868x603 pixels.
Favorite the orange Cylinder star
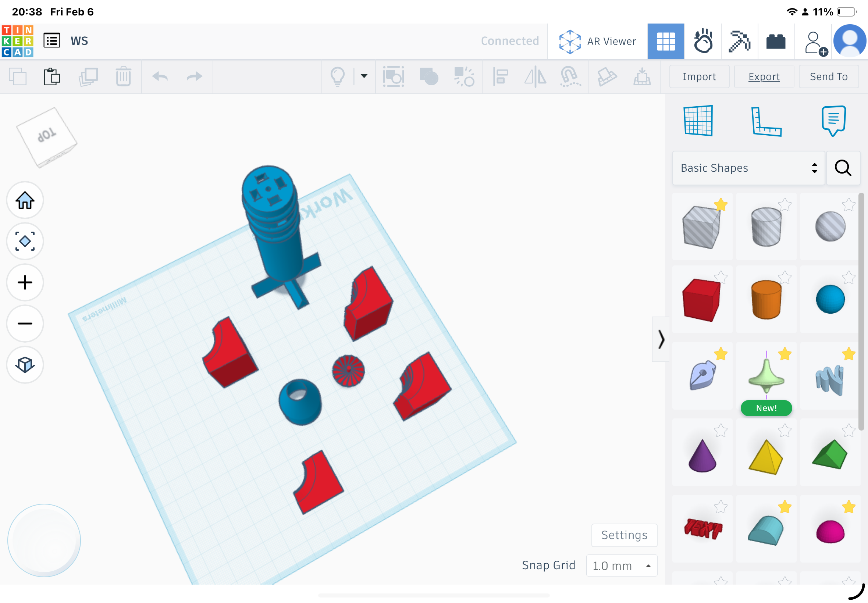[x=785, y=278]
